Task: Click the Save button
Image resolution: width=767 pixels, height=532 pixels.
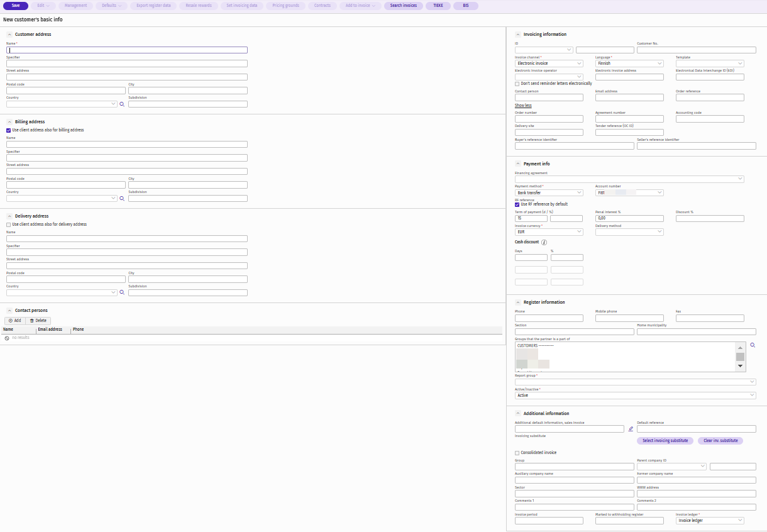Action: (x=16, y=6)
